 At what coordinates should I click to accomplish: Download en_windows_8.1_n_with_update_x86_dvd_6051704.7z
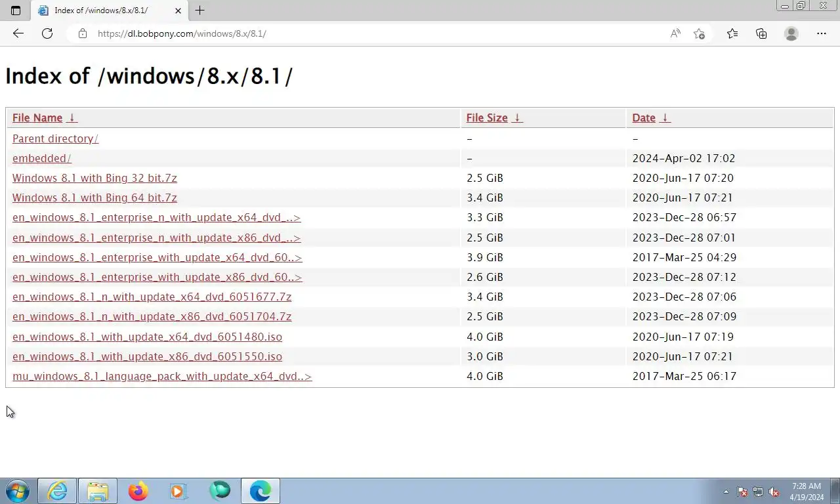[x=152, y=316]
